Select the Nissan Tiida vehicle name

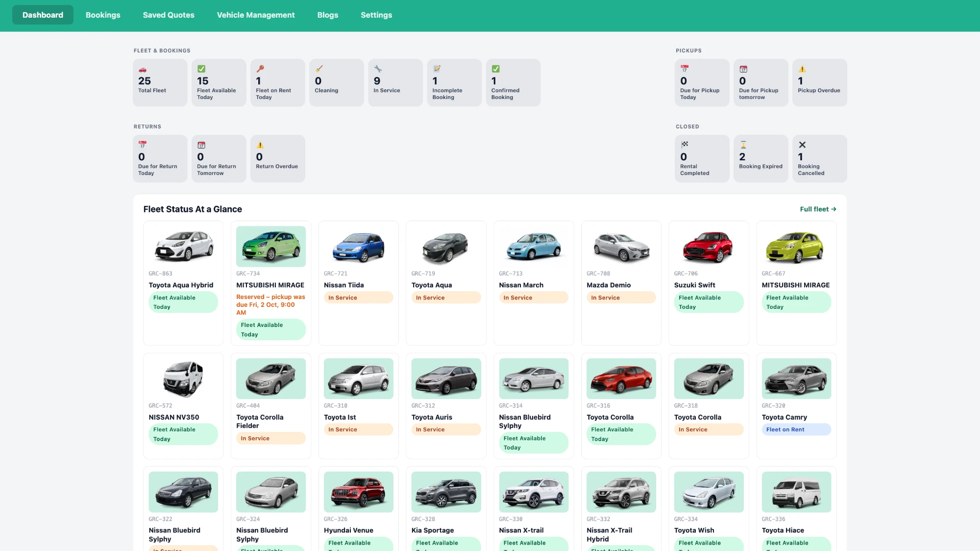click(x=343, y=285)
